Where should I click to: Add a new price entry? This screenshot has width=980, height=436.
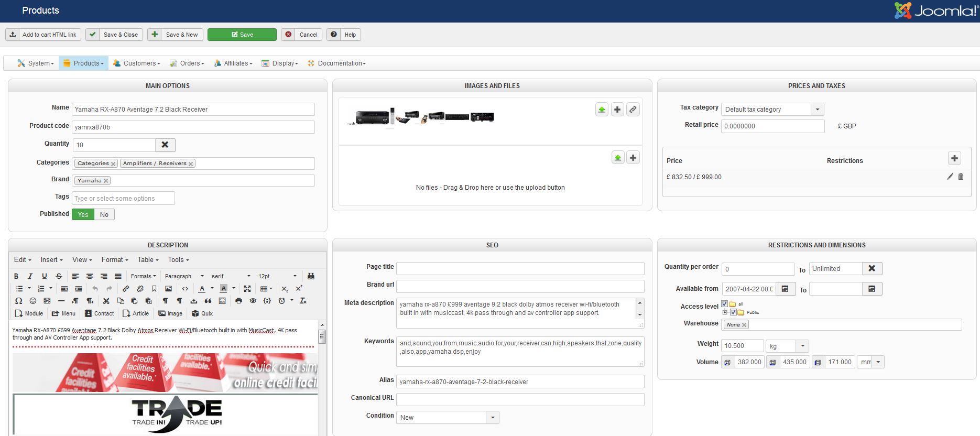[x=954, y=158]
